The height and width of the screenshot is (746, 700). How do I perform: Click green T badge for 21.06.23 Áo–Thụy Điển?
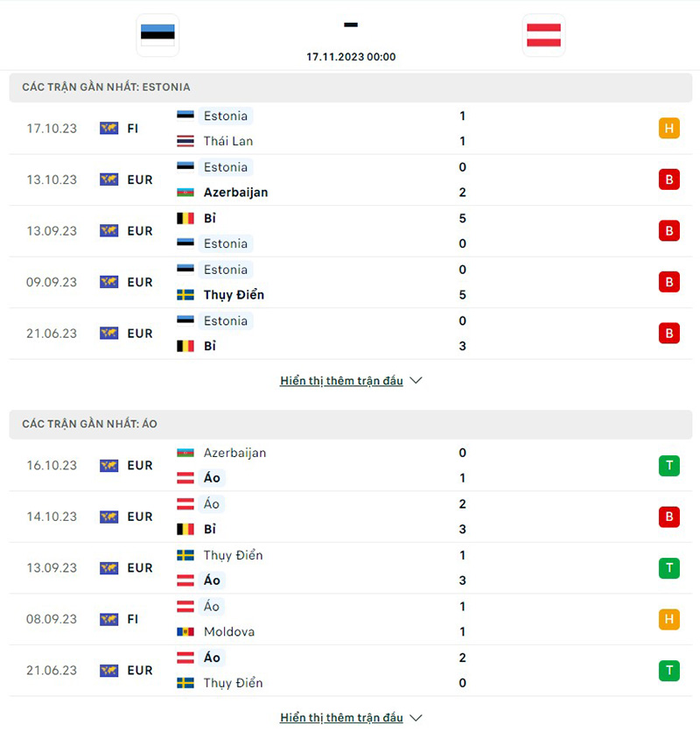point(669,671)
